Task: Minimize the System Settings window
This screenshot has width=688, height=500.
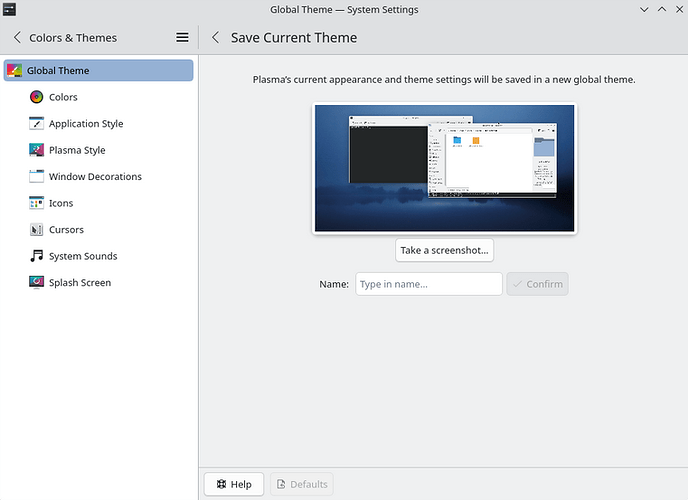Action: 644,9
